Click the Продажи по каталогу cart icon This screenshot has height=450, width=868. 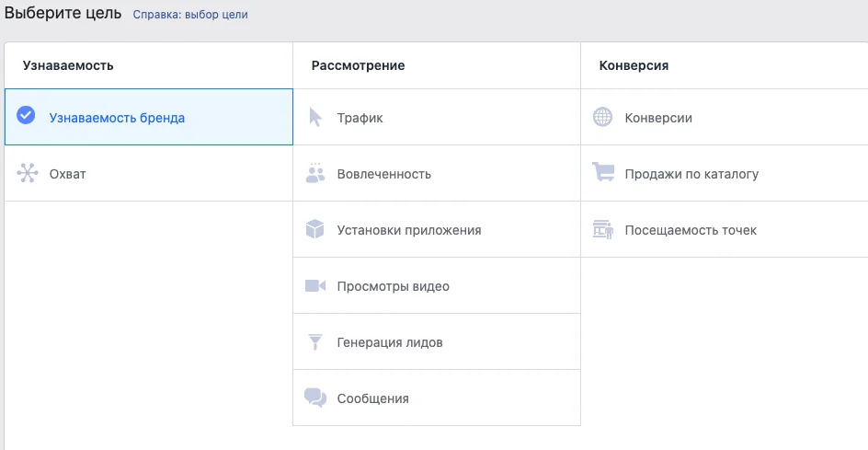(602, 173)
